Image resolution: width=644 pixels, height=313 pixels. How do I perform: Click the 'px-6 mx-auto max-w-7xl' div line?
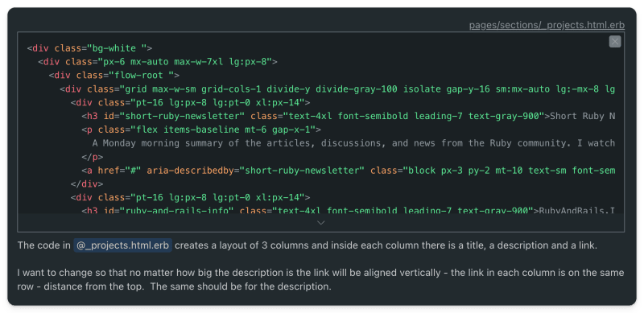158,62
